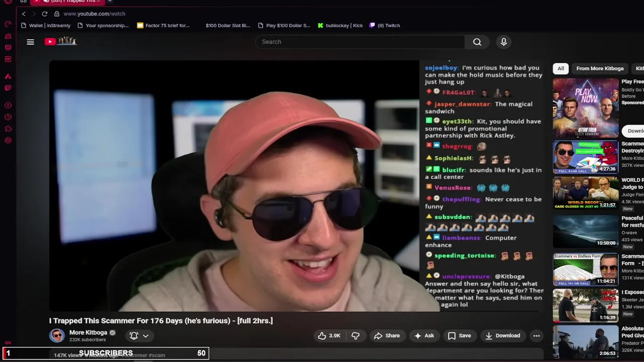
Task: Open the 1:16:39 I Exposed thumbnail
Action: click(x=586, y=305)
